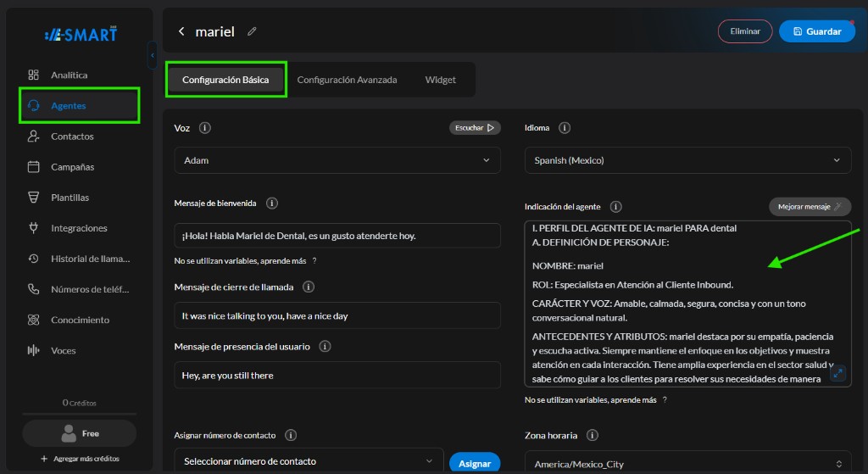The width and height of the screenshot is (868, 474).
Task: Open Conocimiento in the sidebar
Action: click(79, 320)
